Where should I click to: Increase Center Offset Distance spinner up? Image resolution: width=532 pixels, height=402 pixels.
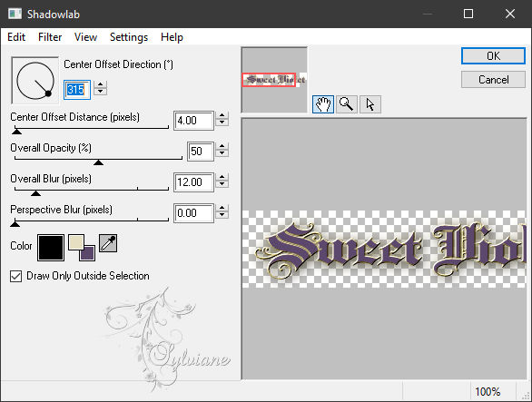tap(222, 115)
